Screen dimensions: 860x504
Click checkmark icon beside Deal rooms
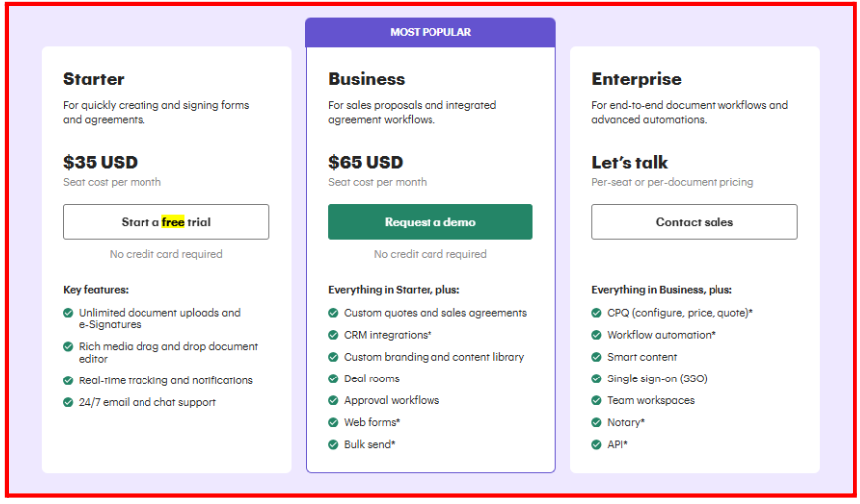[x=333, y=378]
